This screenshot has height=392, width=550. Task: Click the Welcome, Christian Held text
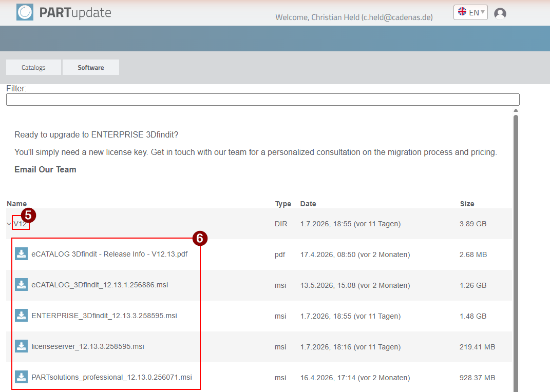point(354,17)
